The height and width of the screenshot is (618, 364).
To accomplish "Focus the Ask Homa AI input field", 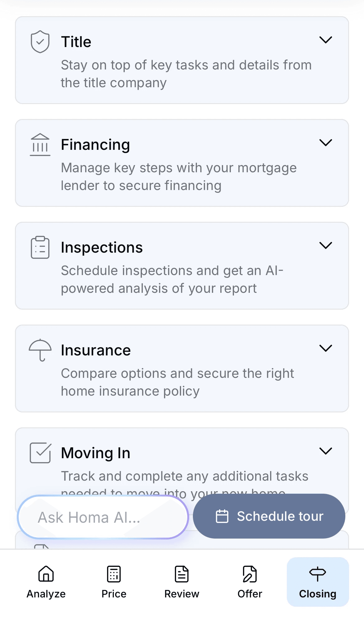I will pos(103,517).
